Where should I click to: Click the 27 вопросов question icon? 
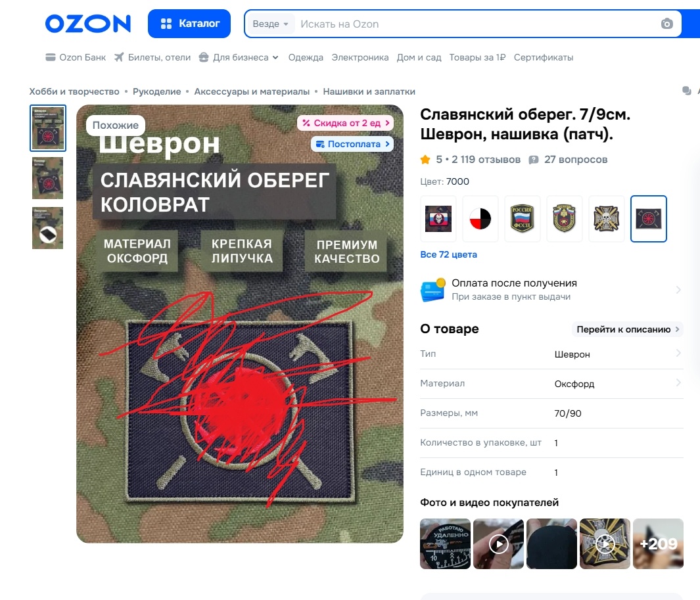tap(534, 160)
